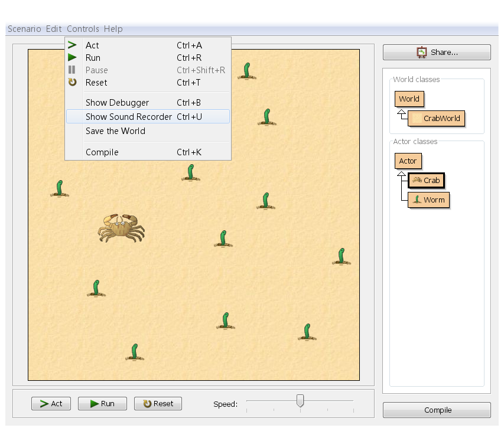The height and width of the screenshot is (431, 504).
Task: Click the green Act arrow in Controls menu
Action: (72, 45)
